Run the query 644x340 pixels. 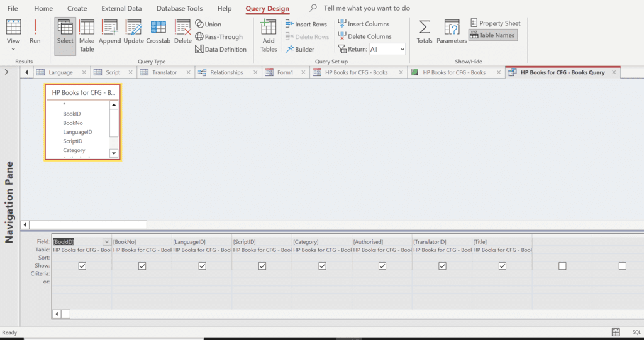[35, 32]
